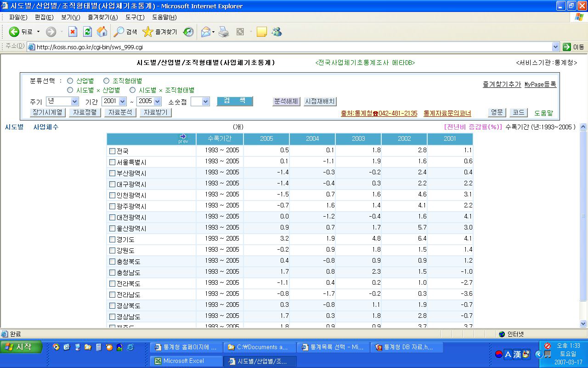The height and width of the screenshot is (368, 588).
Task: Select the 조직형태별 radio button
Action: point(107,80)
